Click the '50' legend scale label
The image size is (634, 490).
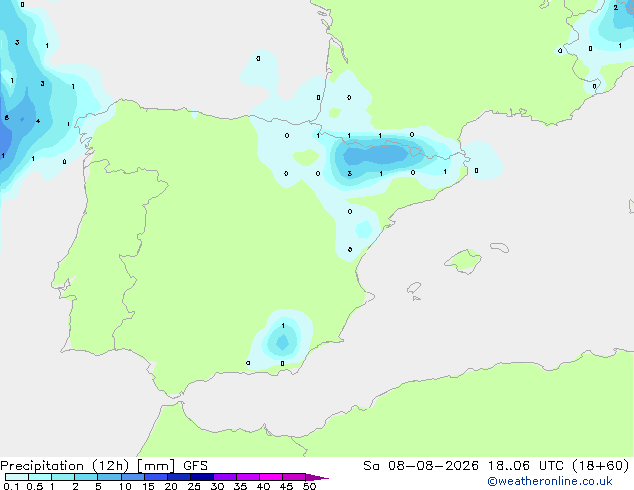point(309,486)
